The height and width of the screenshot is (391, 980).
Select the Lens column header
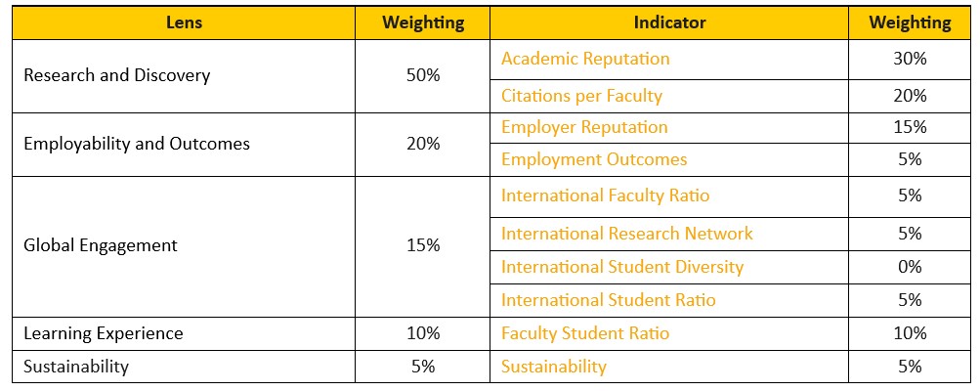click(183, 22)
